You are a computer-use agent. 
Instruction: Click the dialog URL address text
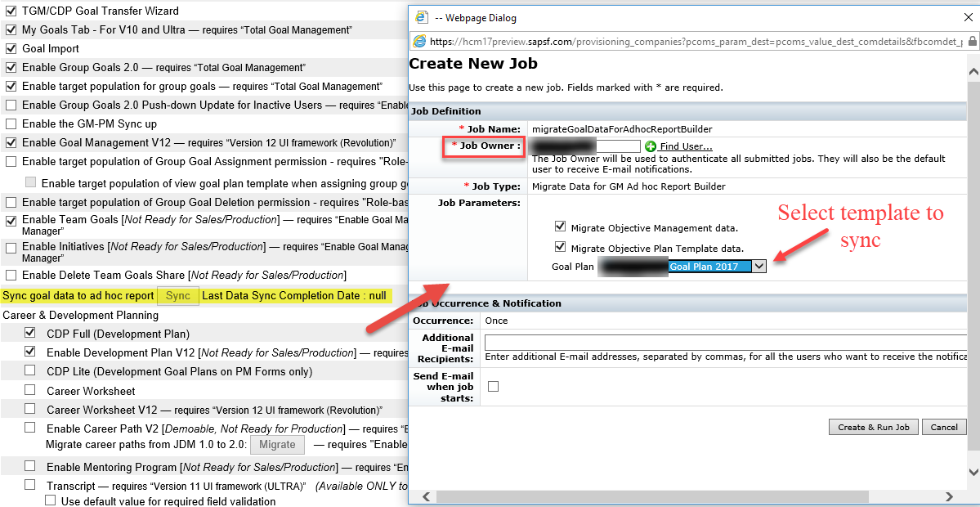(696, 42)
